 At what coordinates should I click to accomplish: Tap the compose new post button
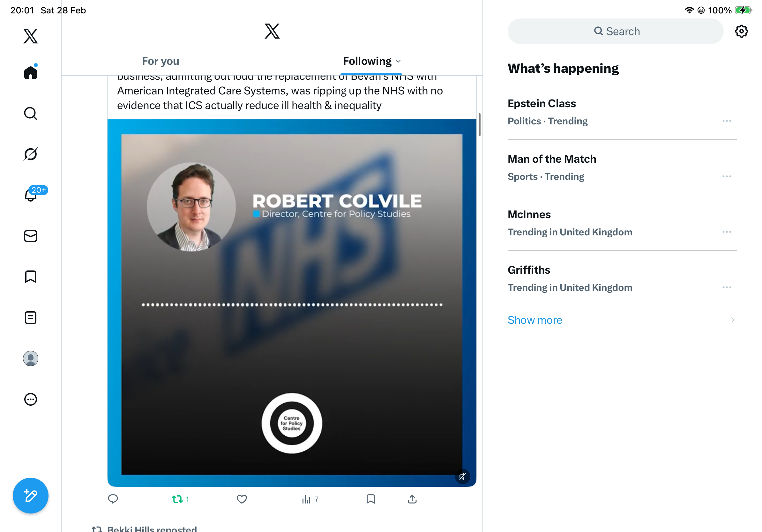pos(31,495)
